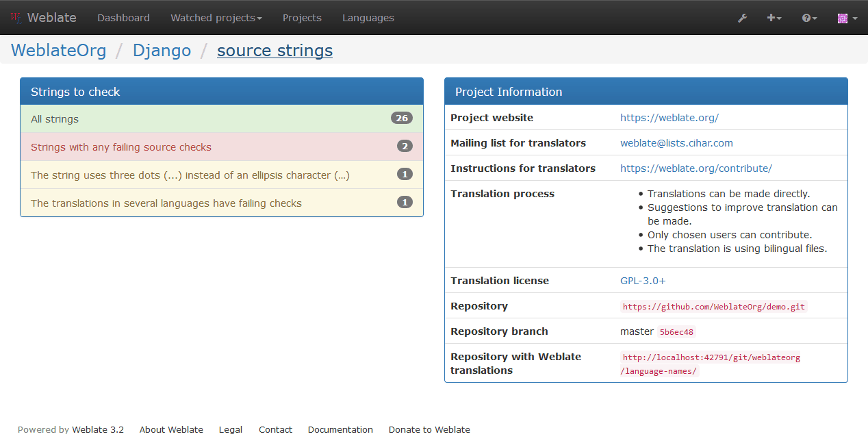Click 'The translation is using bilingual files.' text
This screenshot has height=443, width=868.
[737, 249]
